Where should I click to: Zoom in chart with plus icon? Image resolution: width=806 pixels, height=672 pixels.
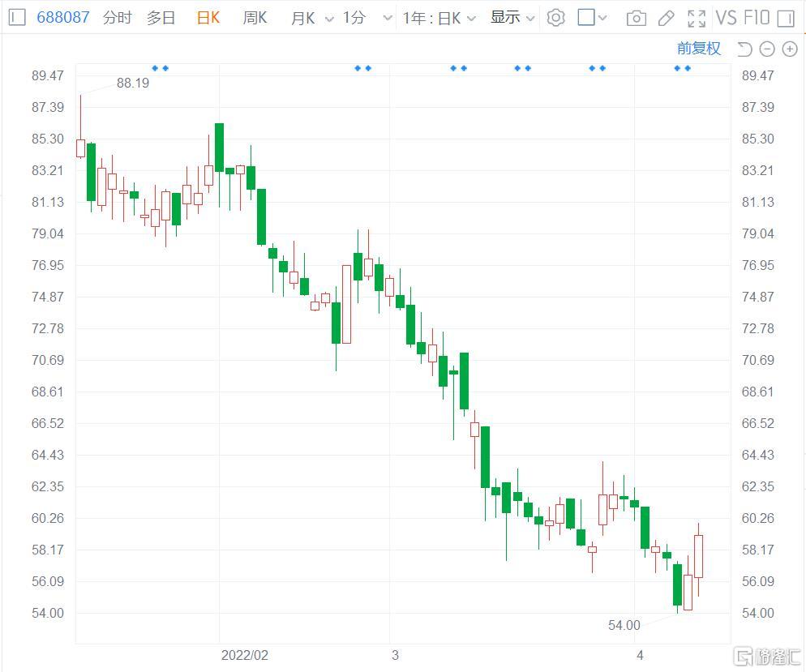click(x=790, y=49)
